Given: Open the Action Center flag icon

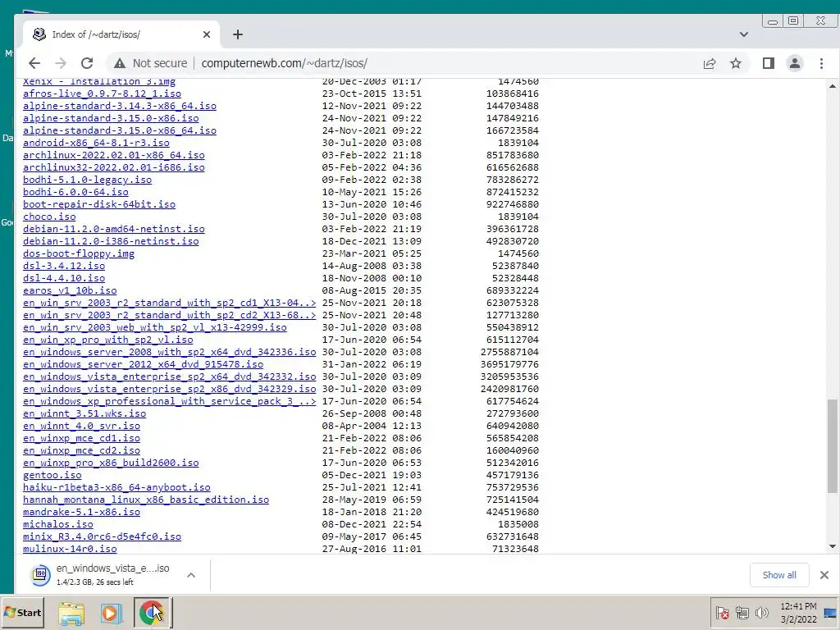Looking at the screenshot, I should click(x=722, y=612).
